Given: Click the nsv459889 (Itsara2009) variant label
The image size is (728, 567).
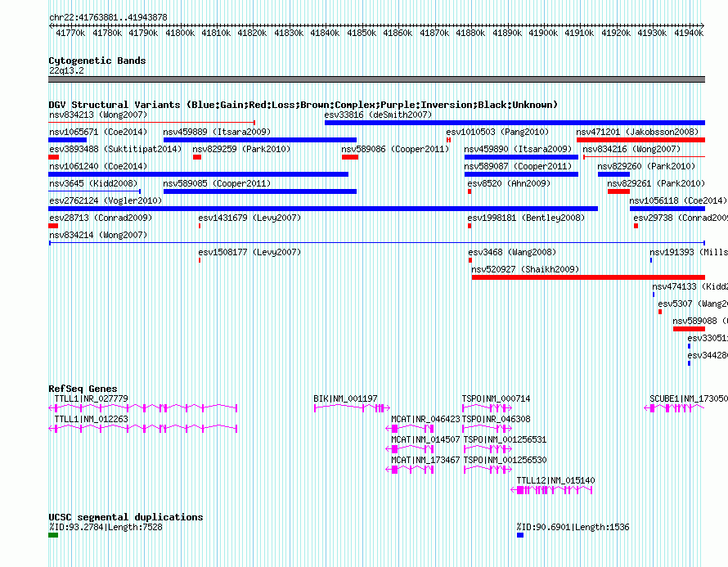Looking at the screenshot, I should [x=217, y=132].
